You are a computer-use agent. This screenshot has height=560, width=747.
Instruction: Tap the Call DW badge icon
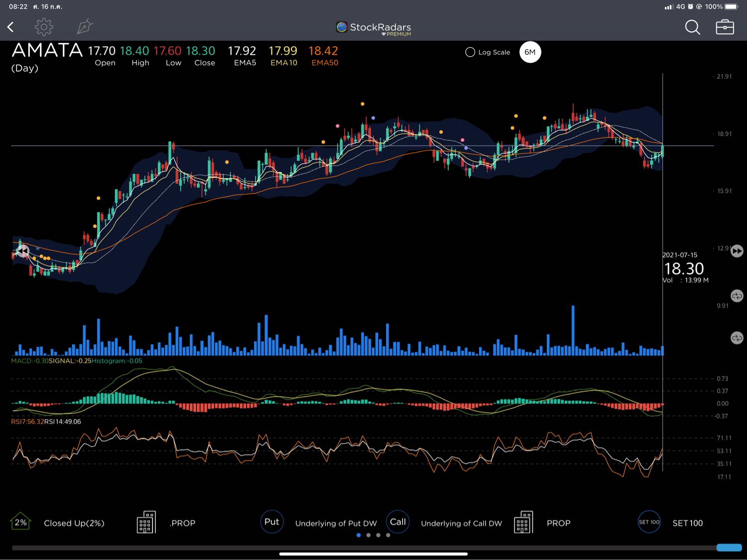[x=397, y=522]
